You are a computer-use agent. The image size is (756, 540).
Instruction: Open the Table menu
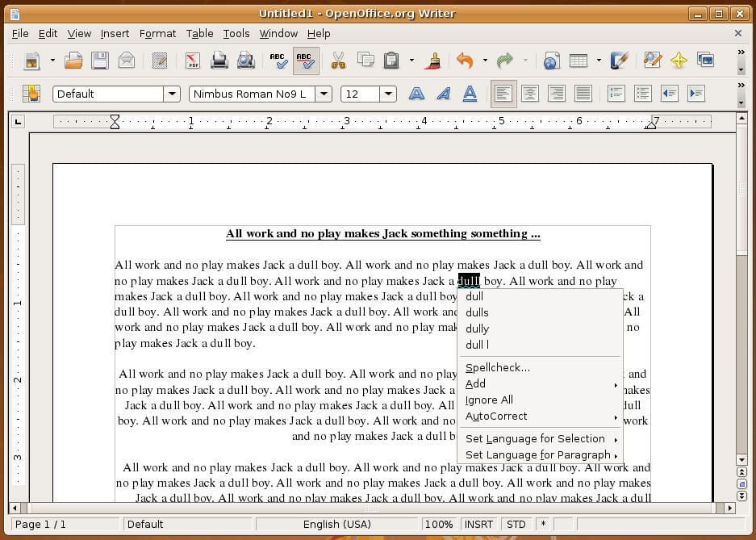(x=199, y=34)
